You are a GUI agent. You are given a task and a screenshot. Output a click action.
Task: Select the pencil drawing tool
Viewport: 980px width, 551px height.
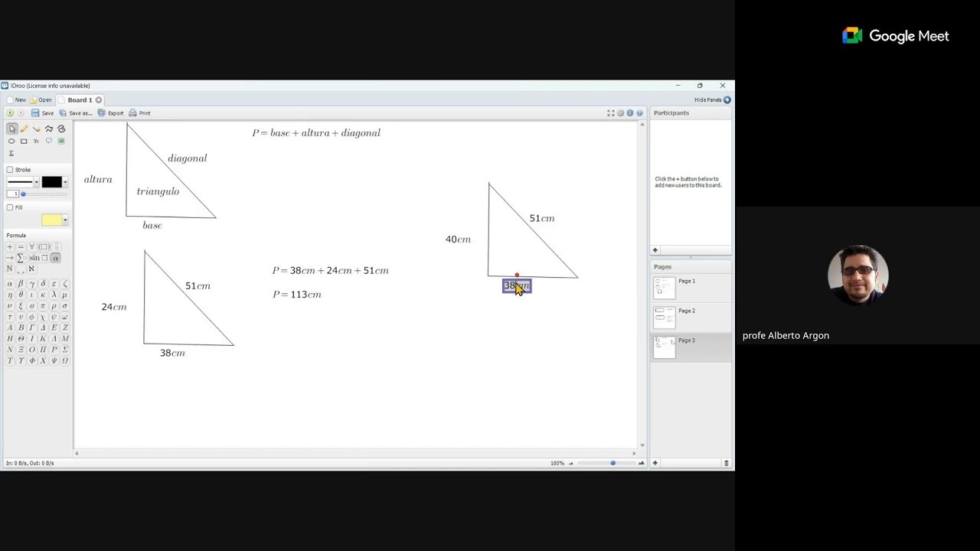tap(24, 129)
